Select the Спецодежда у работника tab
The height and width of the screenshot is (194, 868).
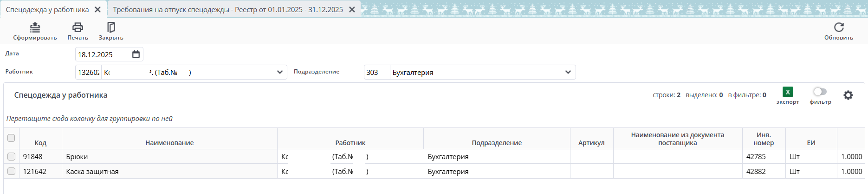(x=47, y=10)
